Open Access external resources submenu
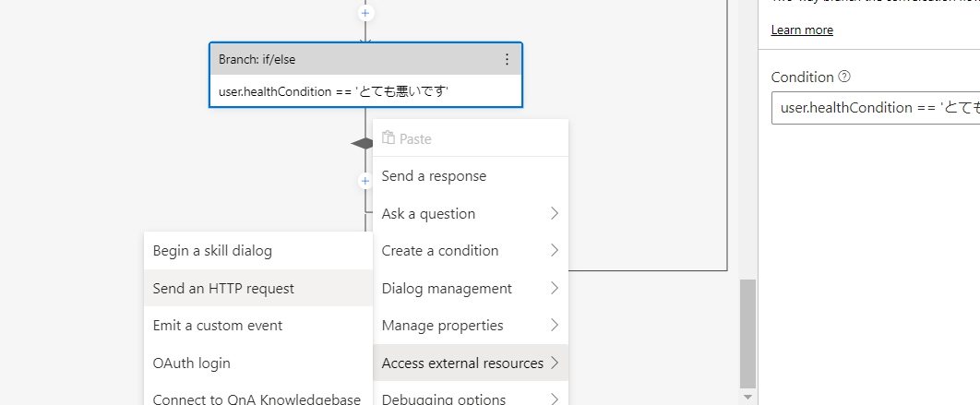Image resolution: width=980 pixels, height=405 pixels. pyautogui.click(x=470, y=363)
